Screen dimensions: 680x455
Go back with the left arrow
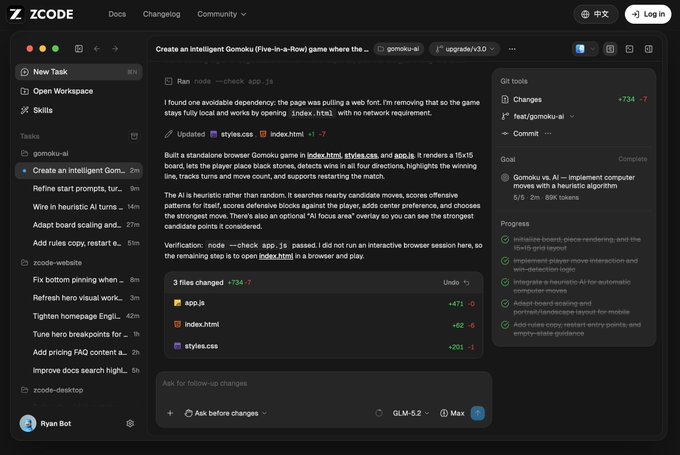[97, 49]
